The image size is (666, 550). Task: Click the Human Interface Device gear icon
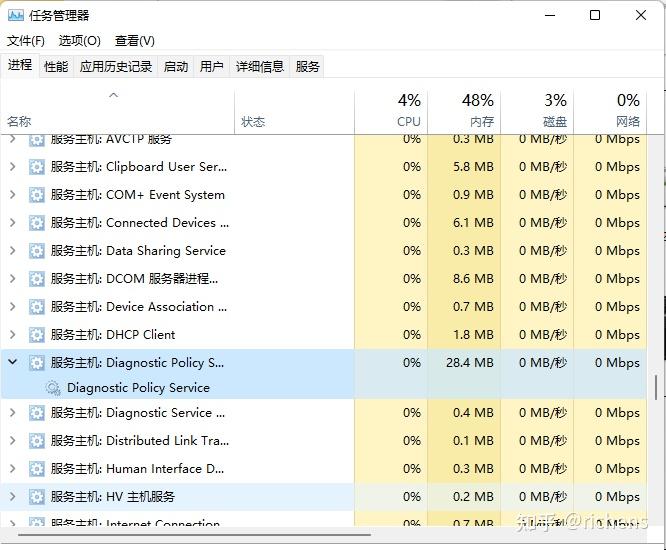coord(37,469)
